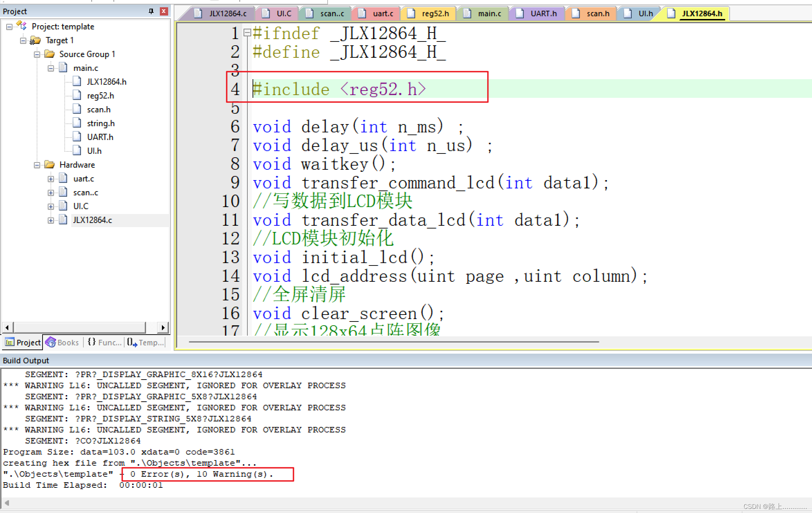Collapse the #ifndef code fold marker

pos(247,33)
